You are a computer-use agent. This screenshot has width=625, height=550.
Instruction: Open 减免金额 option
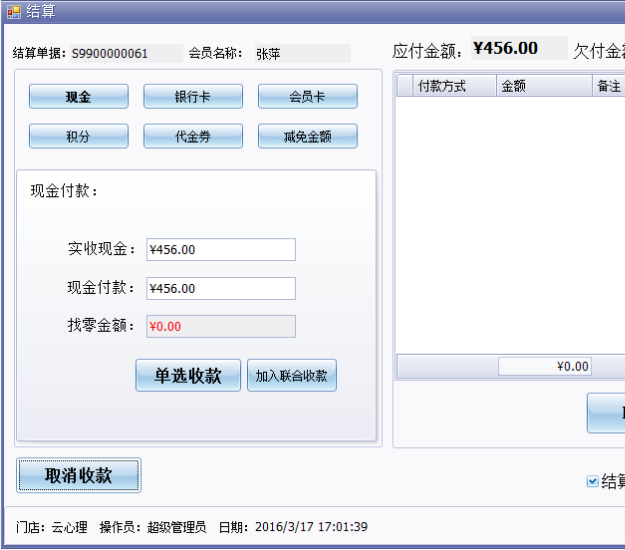point(307,136)
